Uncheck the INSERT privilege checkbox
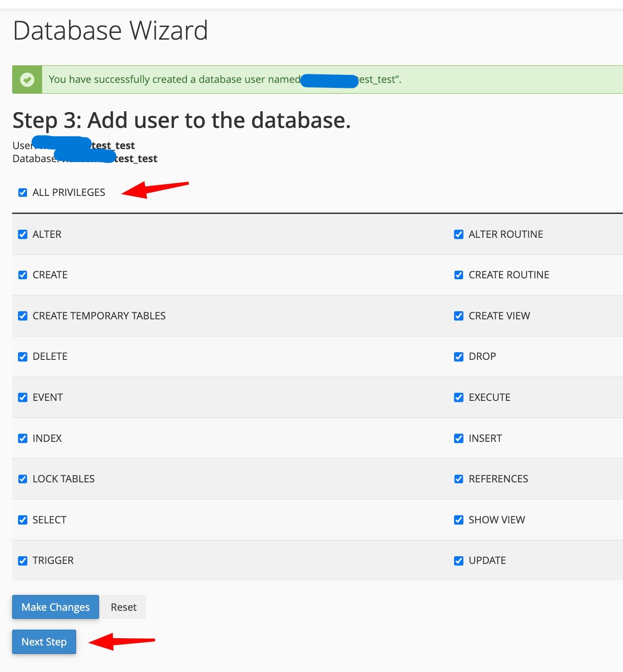The image size is (623, 672). [x=459, y=439]
